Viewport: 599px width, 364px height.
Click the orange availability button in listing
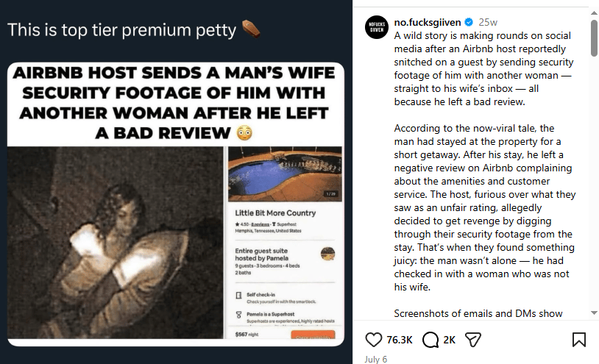(x=313, y=335)
